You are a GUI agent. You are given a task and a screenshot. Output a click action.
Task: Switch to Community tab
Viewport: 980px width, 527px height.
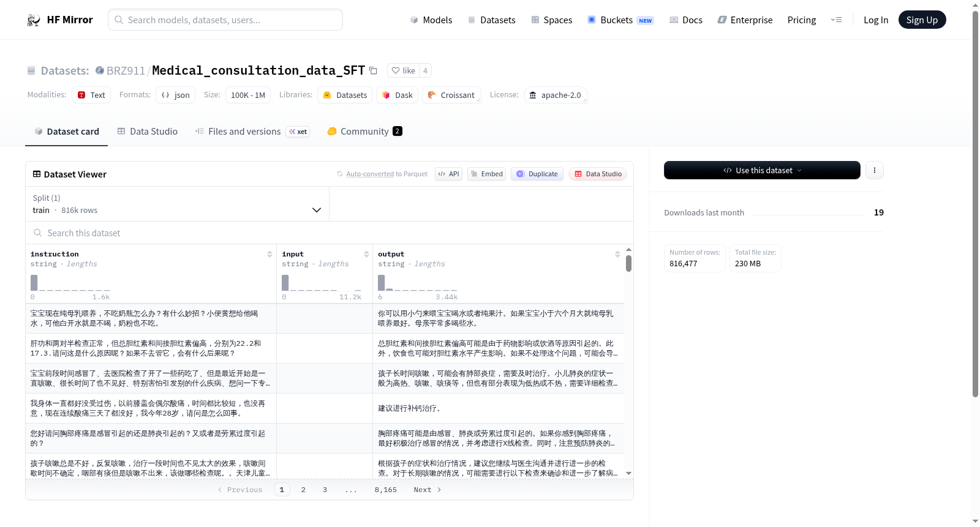click(x=364, y=132)
